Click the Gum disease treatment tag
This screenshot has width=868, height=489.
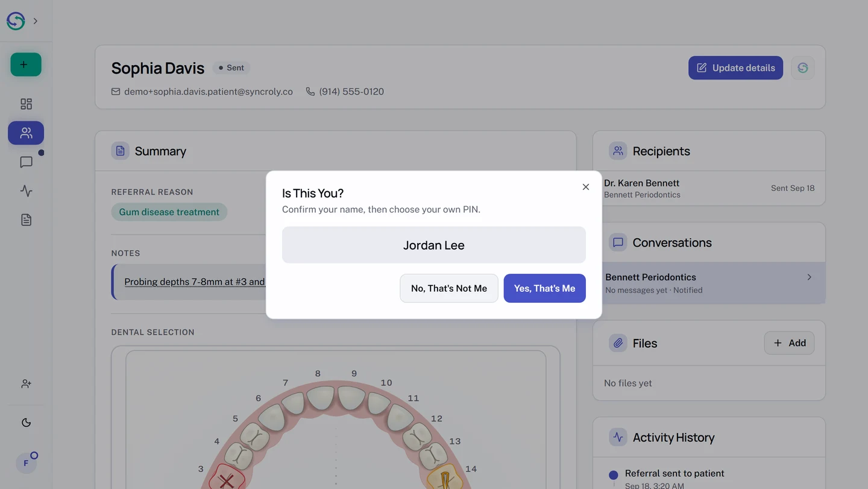169,212
